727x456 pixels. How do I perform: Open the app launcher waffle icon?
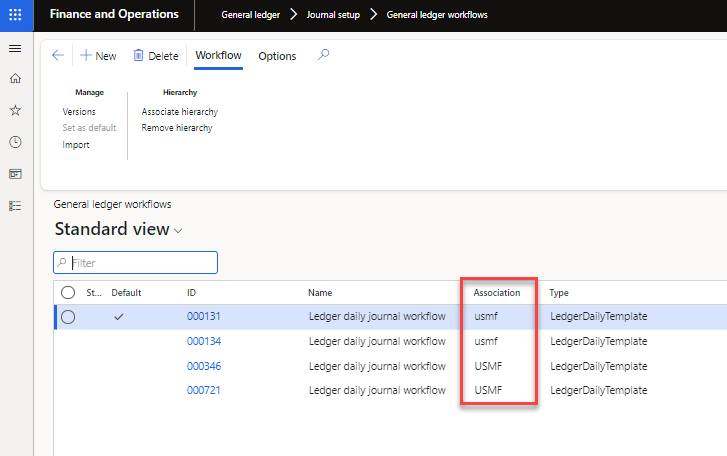[15, 15]
